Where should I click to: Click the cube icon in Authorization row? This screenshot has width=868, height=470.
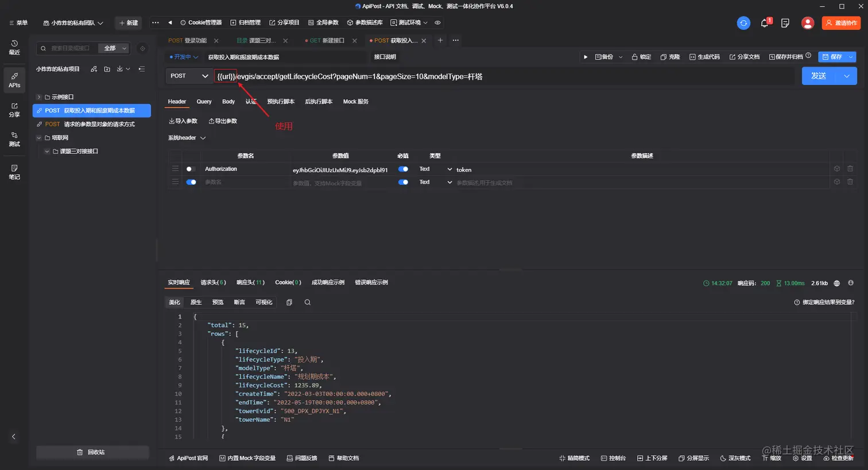click(837, 169)
